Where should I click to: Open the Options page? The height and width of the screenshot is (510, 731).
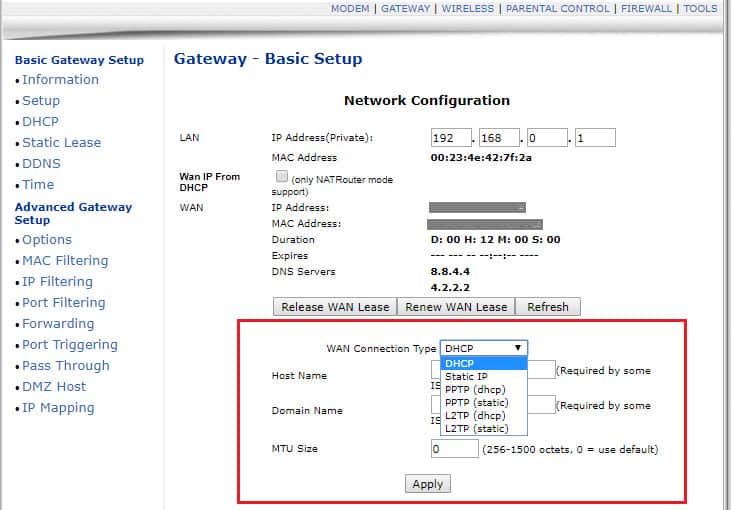point(47,240)
